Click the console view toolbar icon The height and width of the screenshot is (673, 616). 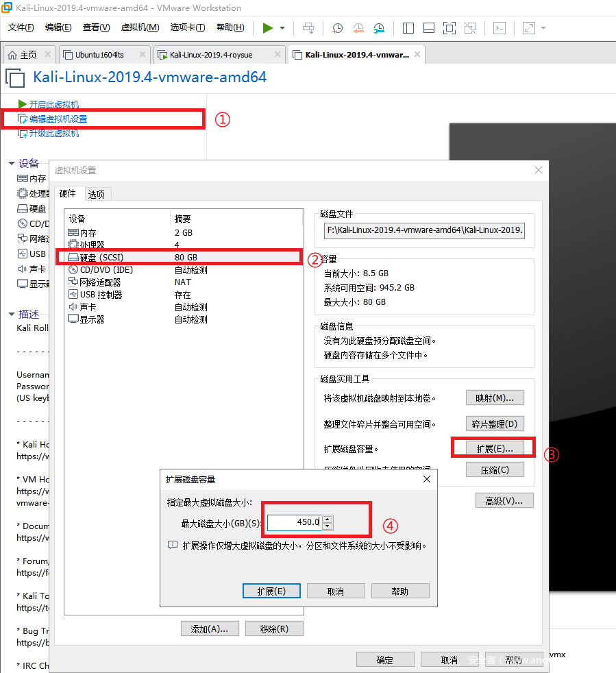[x=500, y=28]
